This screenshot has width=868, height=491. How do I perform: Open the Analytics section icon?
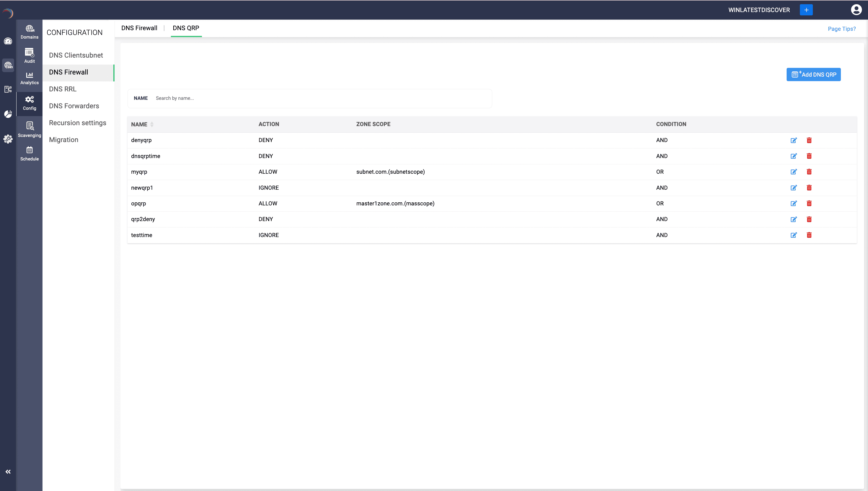click(29, 78)
